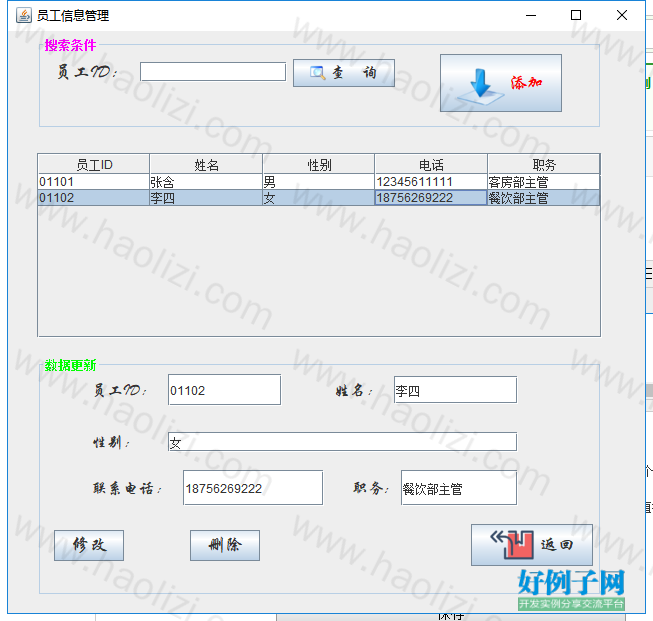
Task: Click the 修改 modify button
Action: (x=89, y=545)
